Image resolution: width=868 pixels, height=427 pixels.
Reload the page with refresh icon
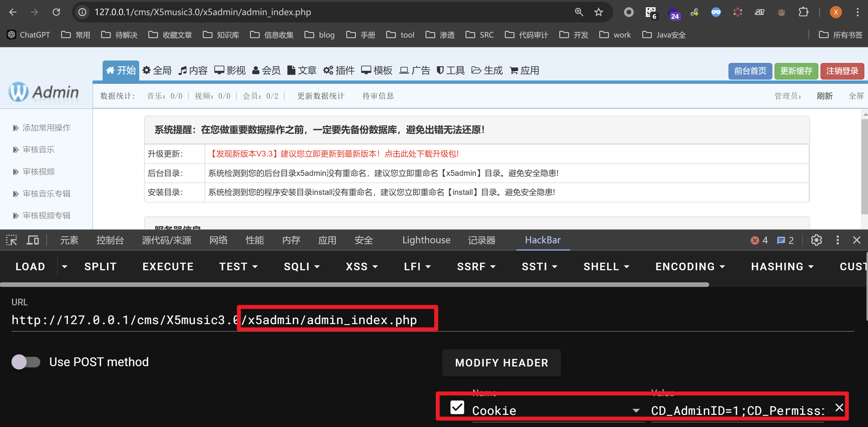pyautogui.click(x=56, y=12)
